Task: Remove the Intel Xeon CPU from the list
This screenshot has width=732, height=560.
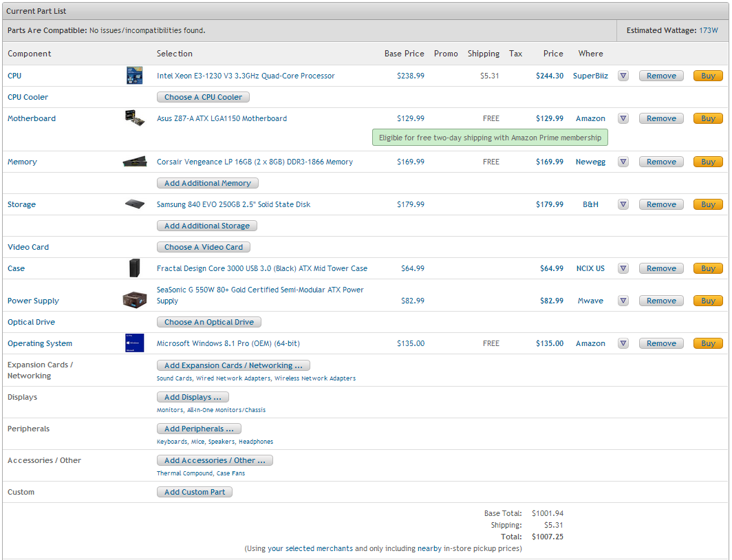Action: pos(661,76)
